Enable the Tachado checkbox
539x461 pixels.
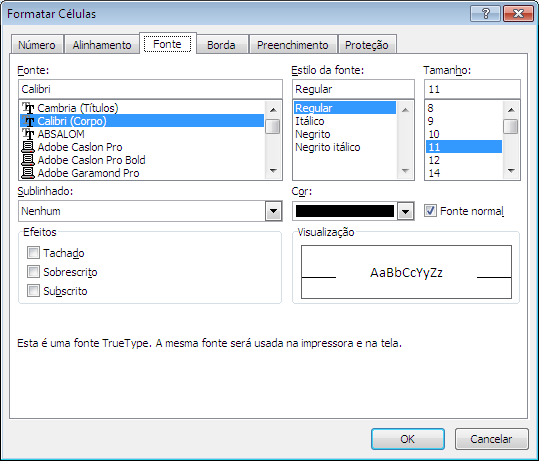[x=33, y=253]
